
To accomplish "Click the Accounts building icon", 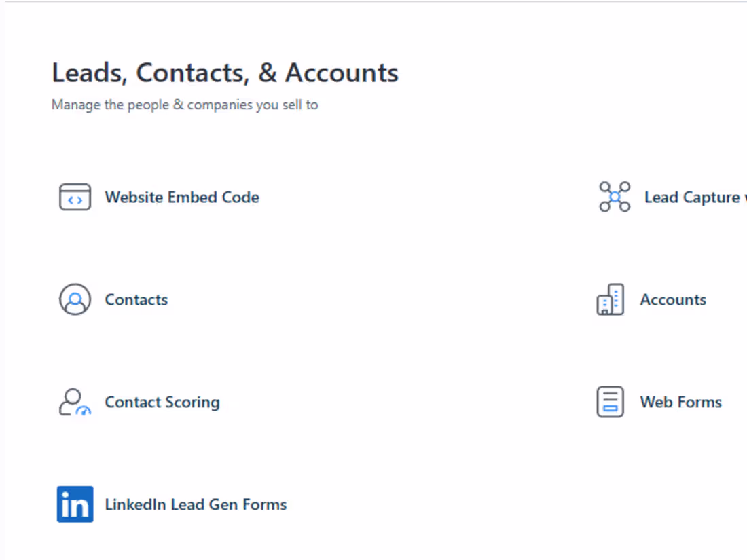I will coord(610,299).
